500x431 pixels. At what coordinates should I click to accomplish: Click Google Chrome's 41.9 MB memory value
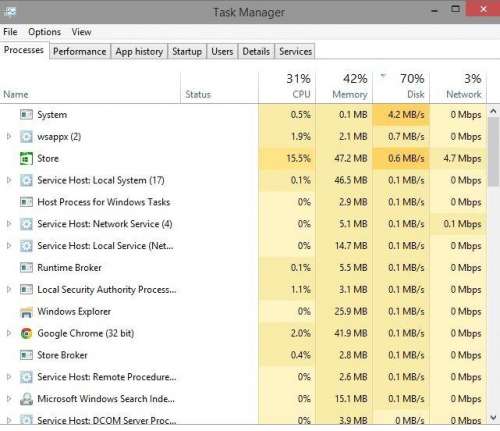(351, 333)
